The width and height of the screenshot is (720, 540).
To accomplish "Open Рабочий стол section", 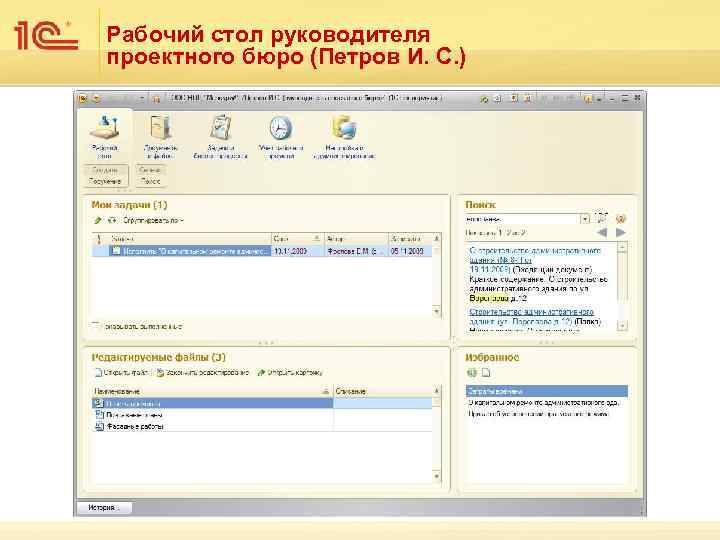I will [x=105, y=137].
